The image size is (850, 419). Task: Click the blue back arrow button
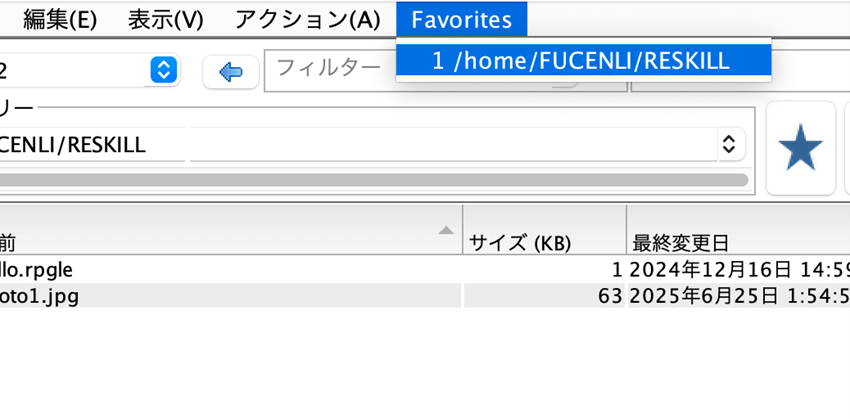[x=231, y=71]
